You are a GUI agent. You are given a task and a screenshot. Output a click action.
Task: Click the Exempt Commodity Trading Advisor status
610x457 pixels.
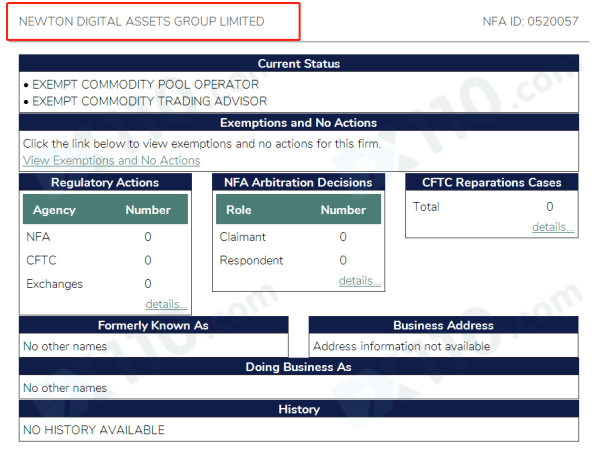coord(149,101)
